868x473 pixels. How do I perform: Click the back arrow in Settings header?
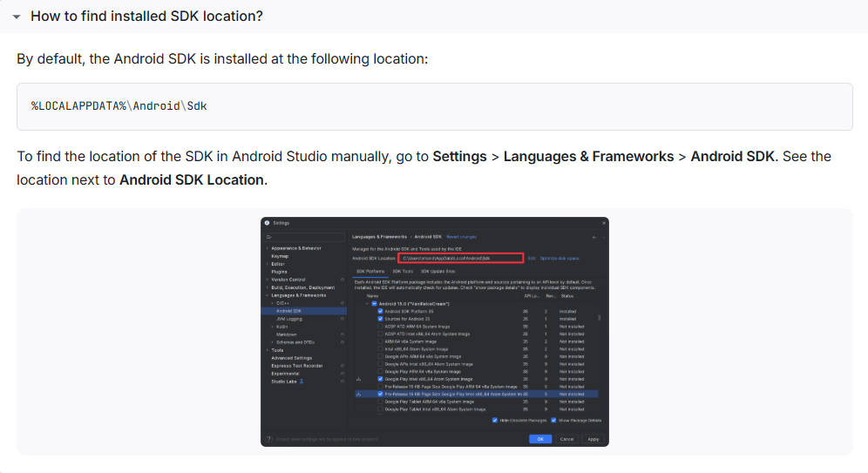(594, 237)
